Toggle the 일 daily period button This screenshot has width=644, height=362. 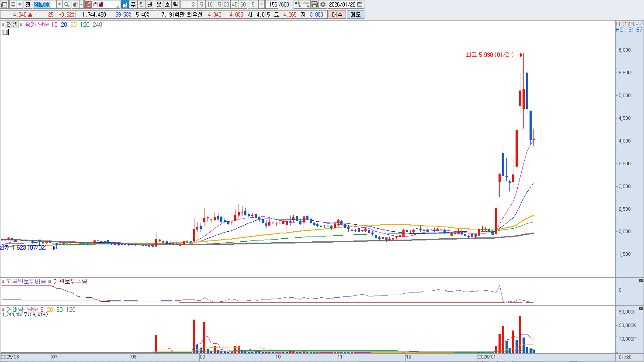click(x=125, y=4)
